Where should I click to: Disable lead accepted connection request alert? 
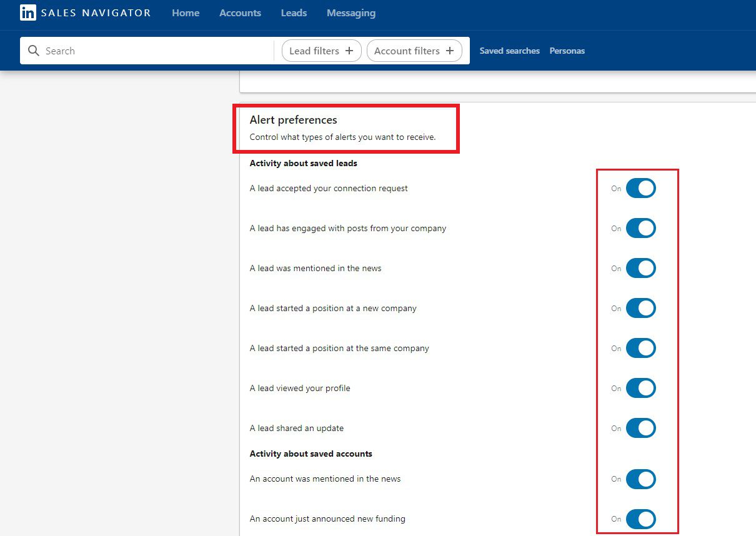pos(640,188)
